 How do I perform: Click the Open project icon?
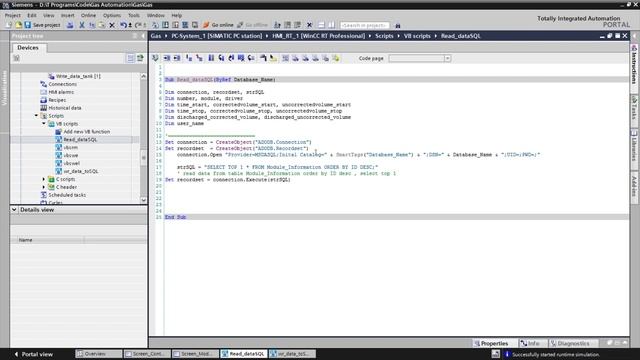pos(18,25)
